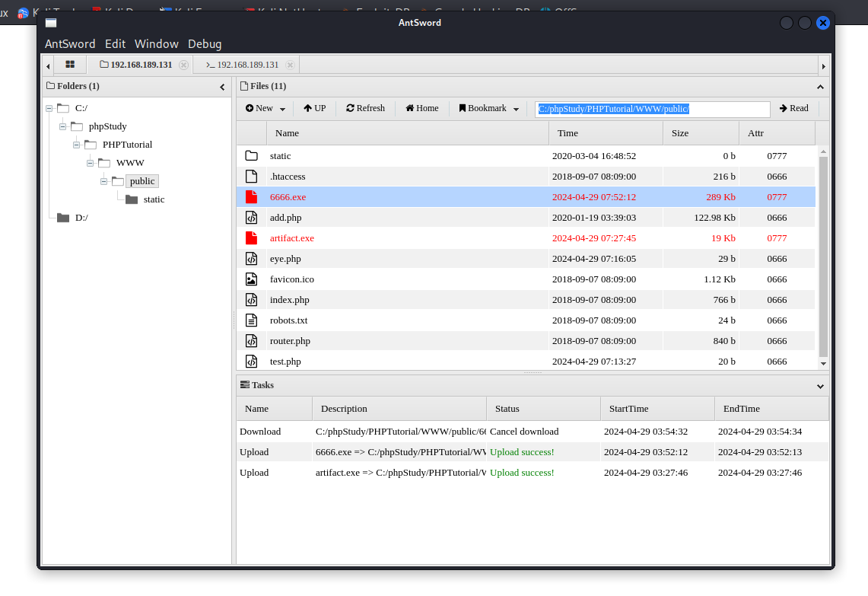Go UP one directory
The image size is (868, 596).
pyautogui.click(x=314, y=109)
